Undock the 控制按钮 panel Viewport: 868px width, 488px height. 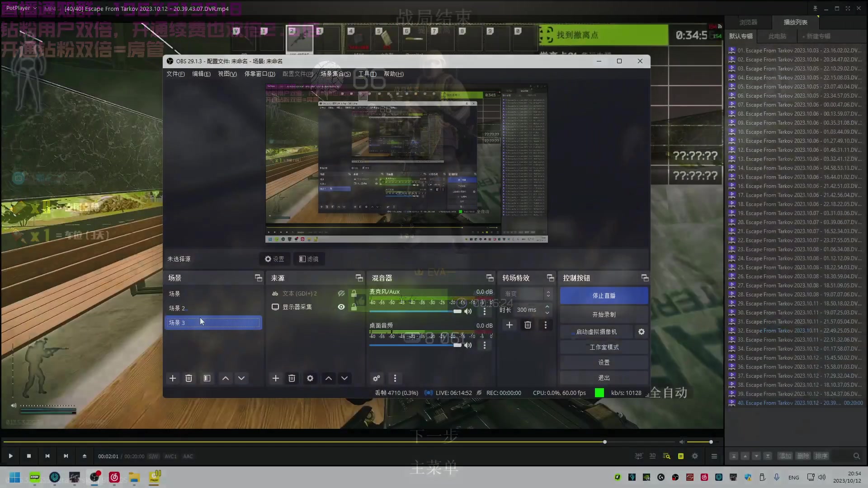(645, 278)
